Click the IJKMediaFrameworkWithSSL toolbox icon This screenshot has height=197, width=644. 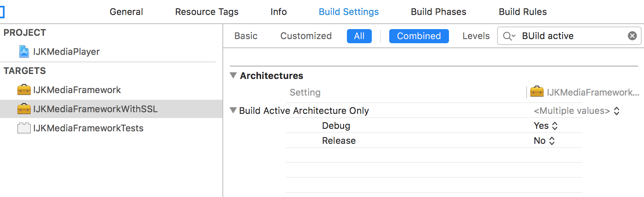(24, 109)
